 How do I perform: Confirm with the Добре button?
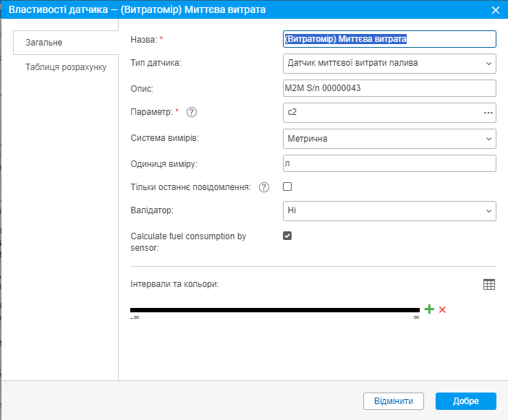tap(465, 401)
